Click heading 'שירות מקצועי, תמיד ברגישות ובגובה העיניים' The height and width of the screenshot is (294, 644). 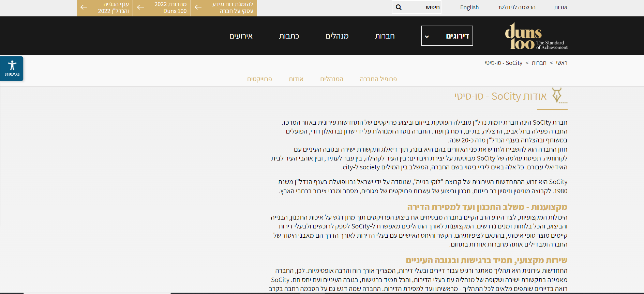click(x=486, y=260)
